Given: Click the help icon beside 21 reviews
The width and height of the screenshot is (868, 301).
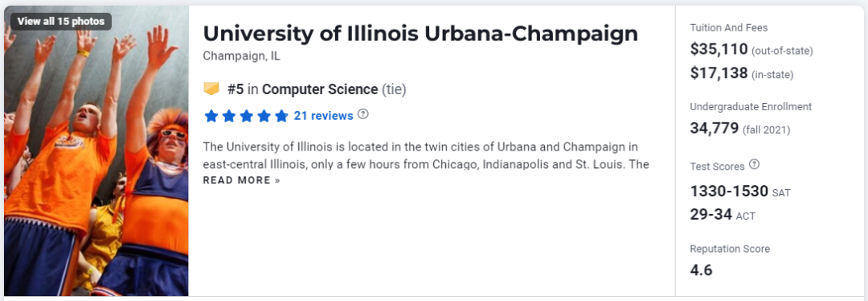Looking at the screenshot, I should point(363,114).
